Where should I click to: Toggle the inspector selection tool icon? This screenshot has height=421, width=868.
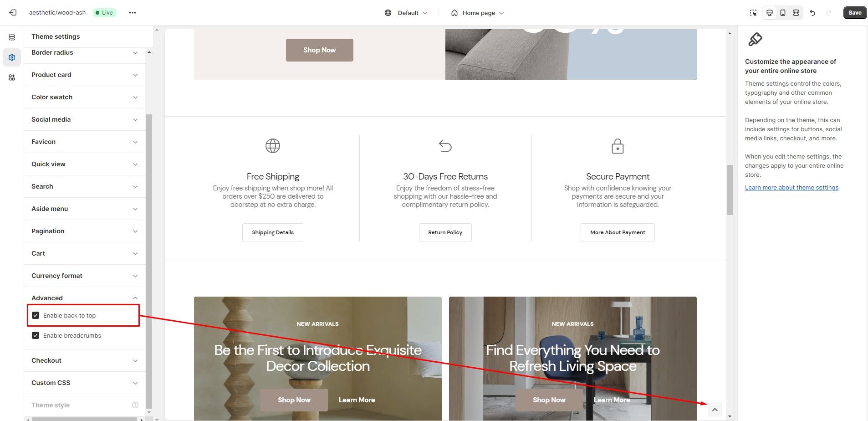click(753, 13)
